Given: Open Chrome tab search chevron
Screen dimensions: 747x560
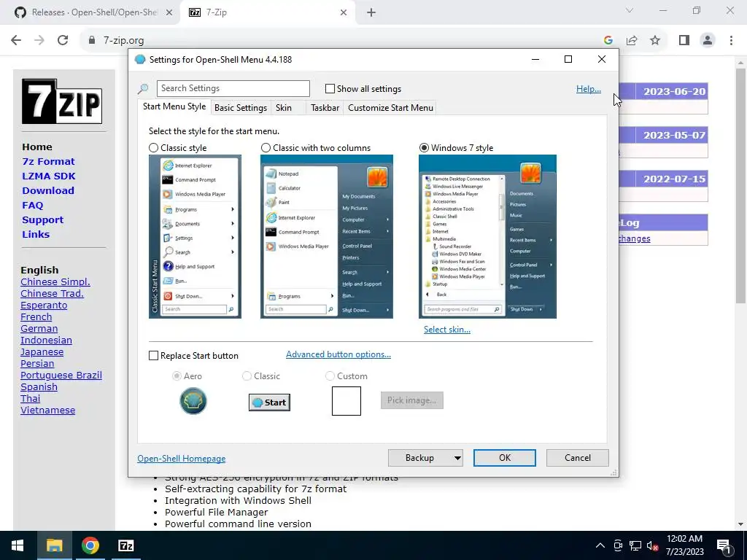Looking at the screenshot, I should point(630,10).
